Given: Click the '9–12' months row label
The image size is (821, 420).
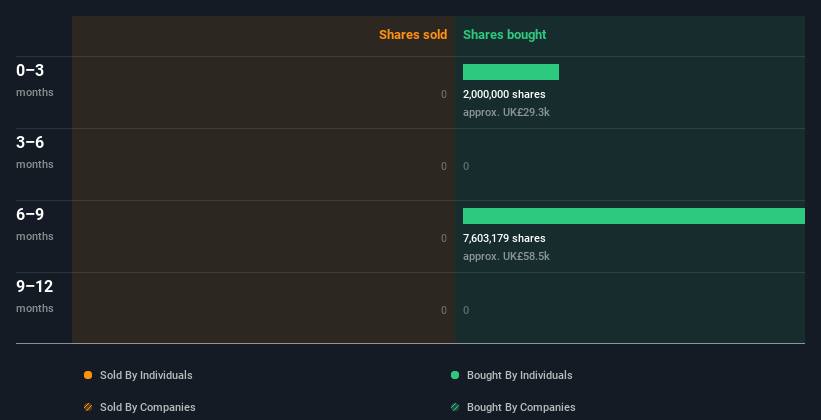Looking at the screenshot, I should pos(35,286).
